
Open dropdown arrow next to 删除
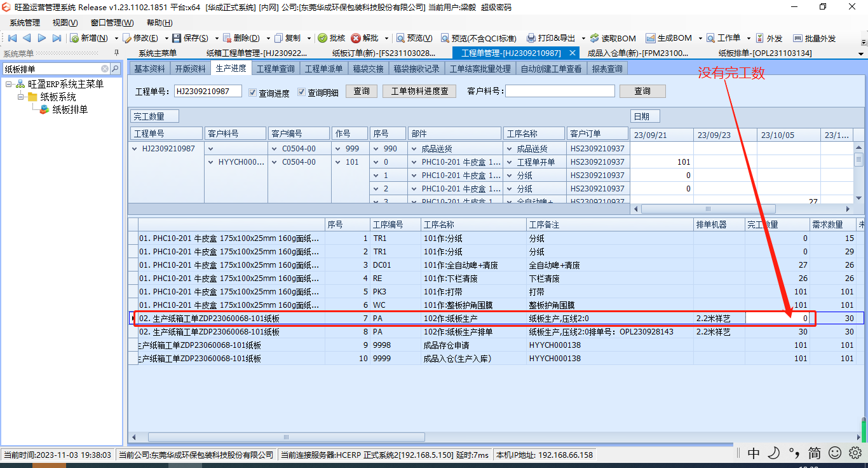[x=268, y=38]
